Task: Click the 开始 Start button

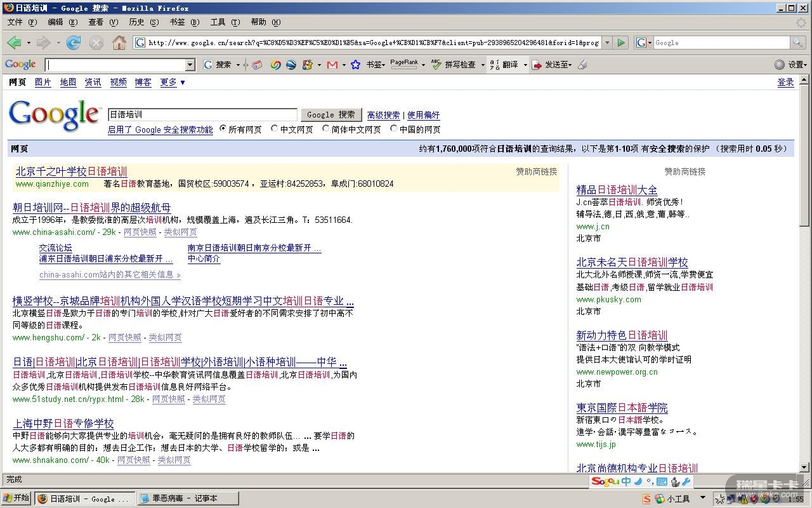Action: click(16, 498)
